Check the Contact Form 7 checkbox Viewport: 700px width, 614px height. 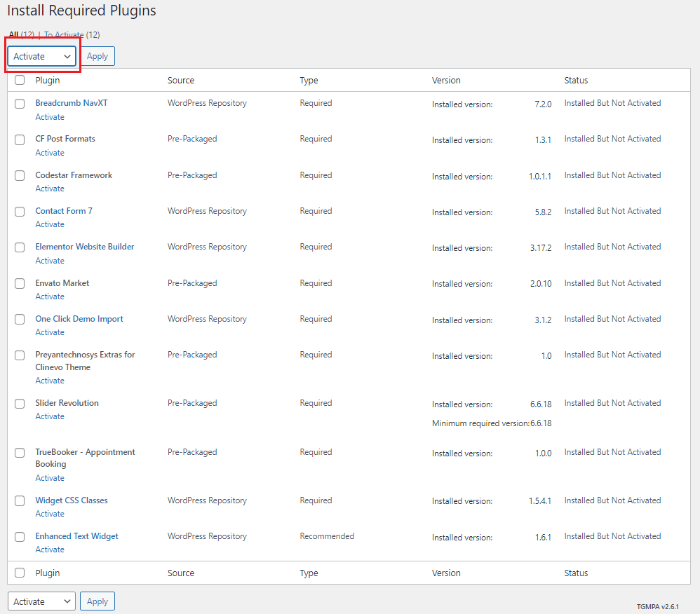[20, 212]
